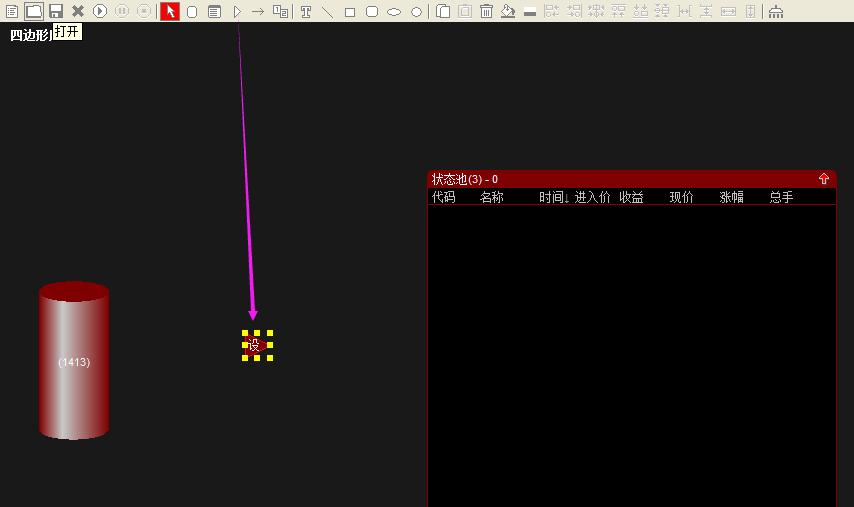This screenshot has width=854, height=507.
Task: Click the Copy pages icon
Action: tap(443, 11)
